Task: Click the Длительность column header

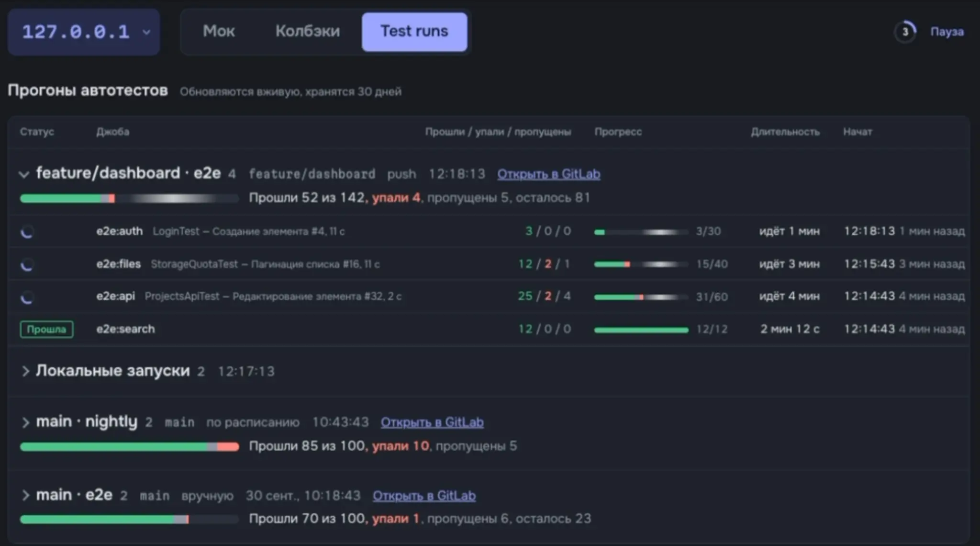Action: point(785,132)
